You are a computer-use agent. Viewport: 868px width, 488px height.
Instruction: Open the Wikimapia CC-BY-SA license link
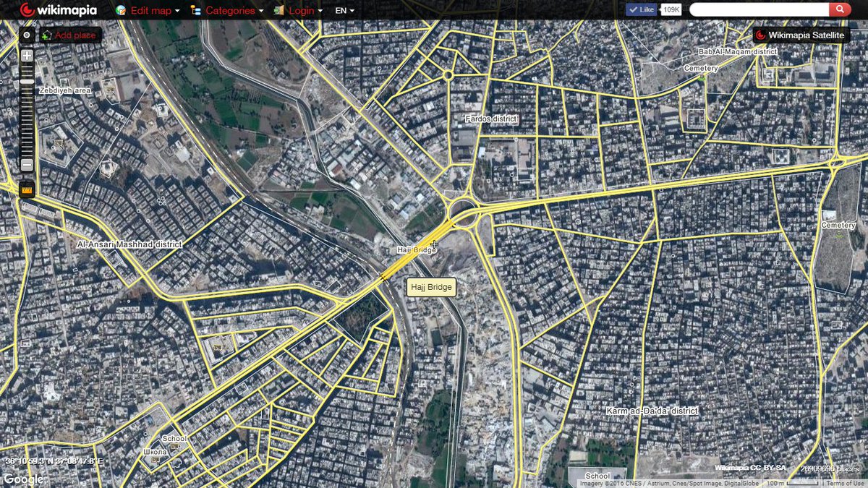coord(750,468)
